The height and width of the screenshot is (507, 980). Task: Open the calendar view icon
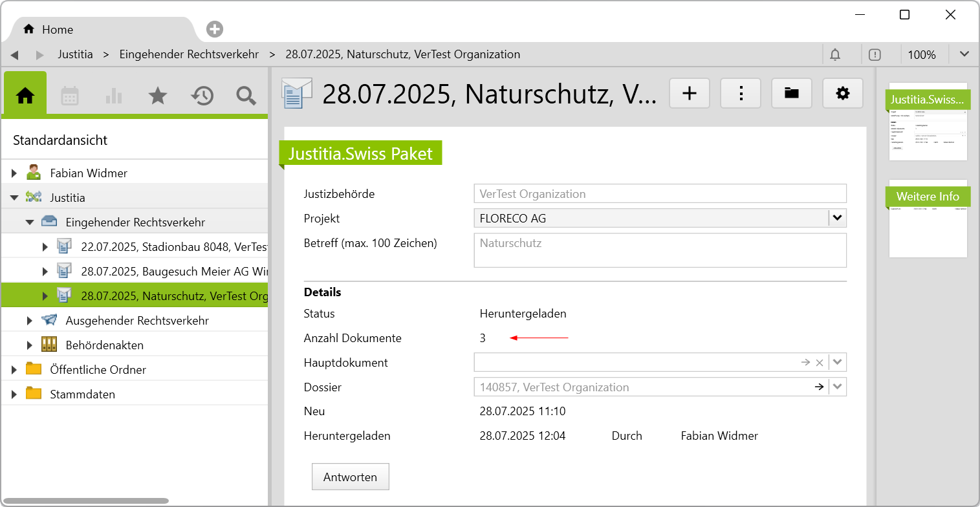(x=70, y=96)
